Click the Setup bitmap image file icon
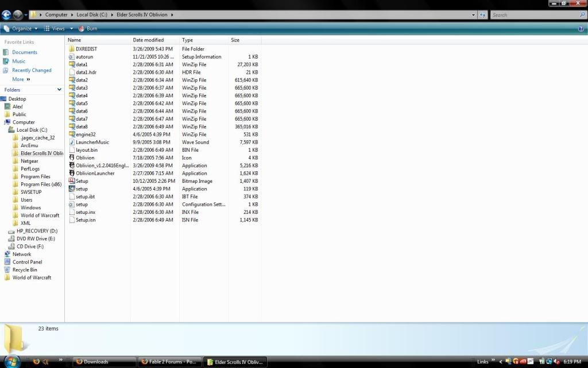This screenshot has width=588, height=368. coord(72,181)
